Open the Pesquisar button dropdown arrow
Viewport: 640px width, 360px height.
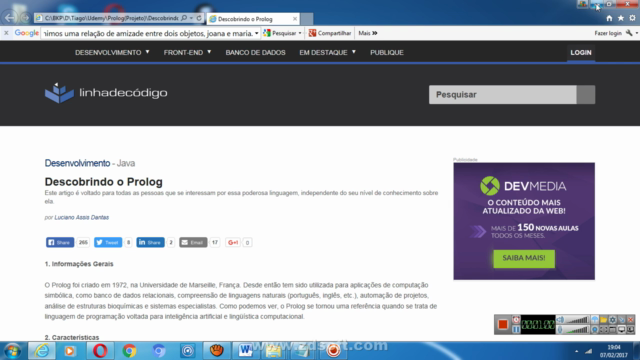(300, 33)
